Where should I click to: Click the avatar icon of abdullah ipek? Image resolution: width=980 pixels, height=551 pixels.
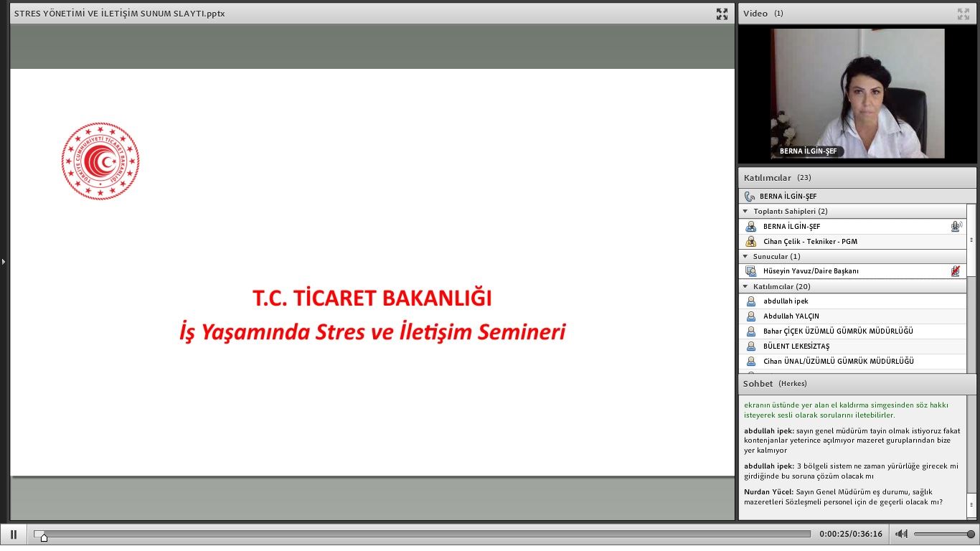[751, 301]
